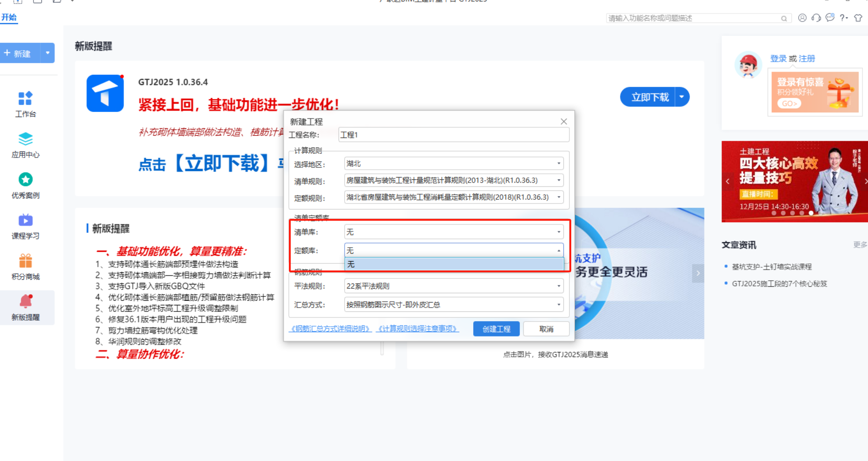Open 钢筋汇总方式详细说明 link
Viewport: 868px width, 461px height.
point(331,329)
